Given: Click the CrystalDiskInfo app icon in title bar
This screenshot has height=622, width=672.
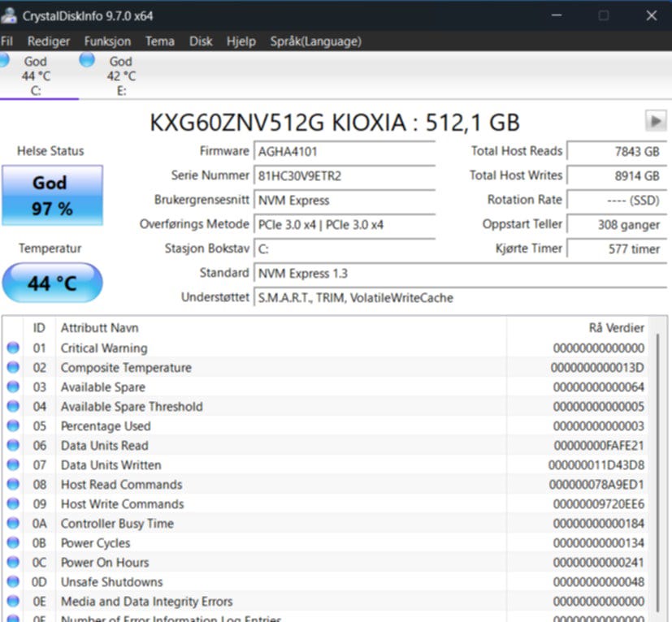Looking at the screenshot, I should [11, 15].
